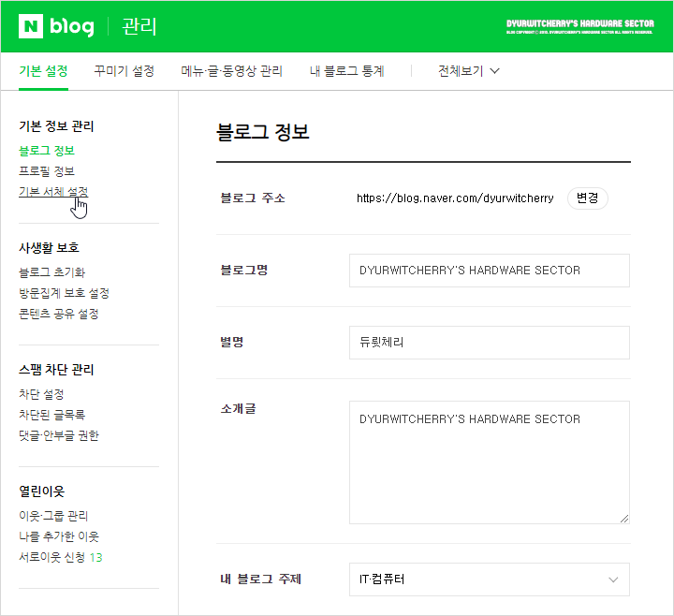Open 블로그 초기화 link
The height and width of the screenshot is (616, 674).
pyautogui.click(x=52, y=272)
